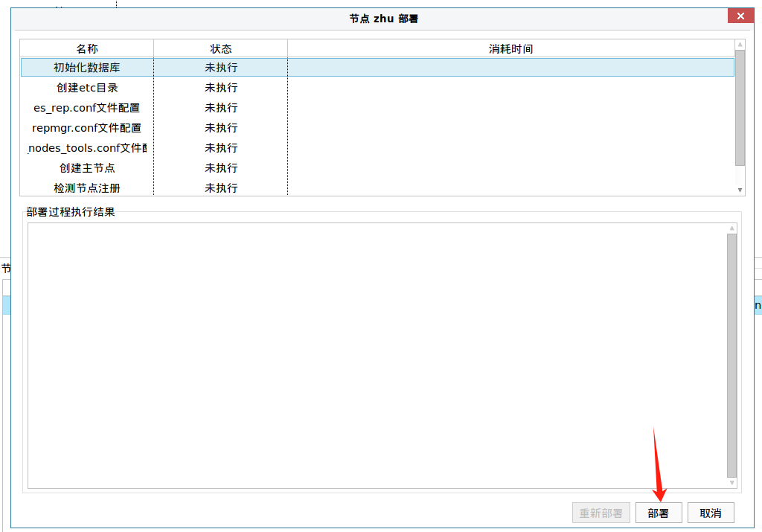Image resolution: width=762 pixels, height=532 pixels.
Task: Click the 部署 button
Action: (659, 513)
